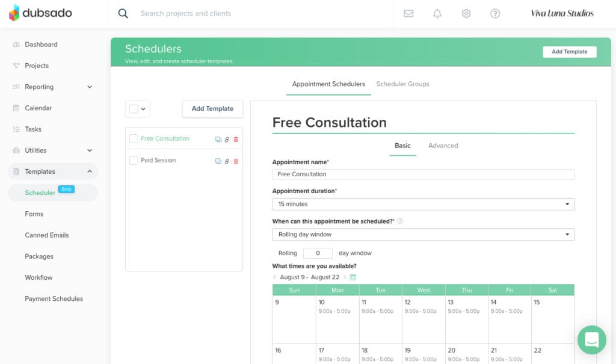The height and width of the screenshot is (364, 616).
Task: Open the Rolling day window dropdown
Action: pos(423,234)
